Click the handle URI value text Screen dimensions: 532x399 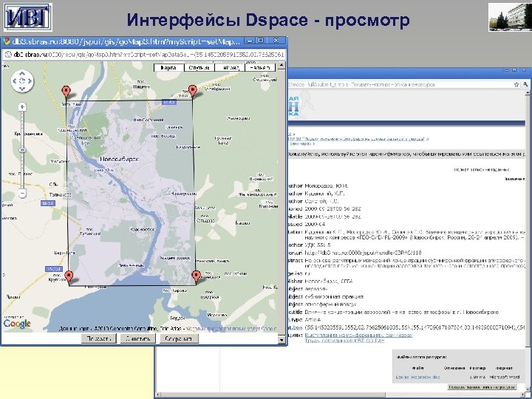pos(363,253)
